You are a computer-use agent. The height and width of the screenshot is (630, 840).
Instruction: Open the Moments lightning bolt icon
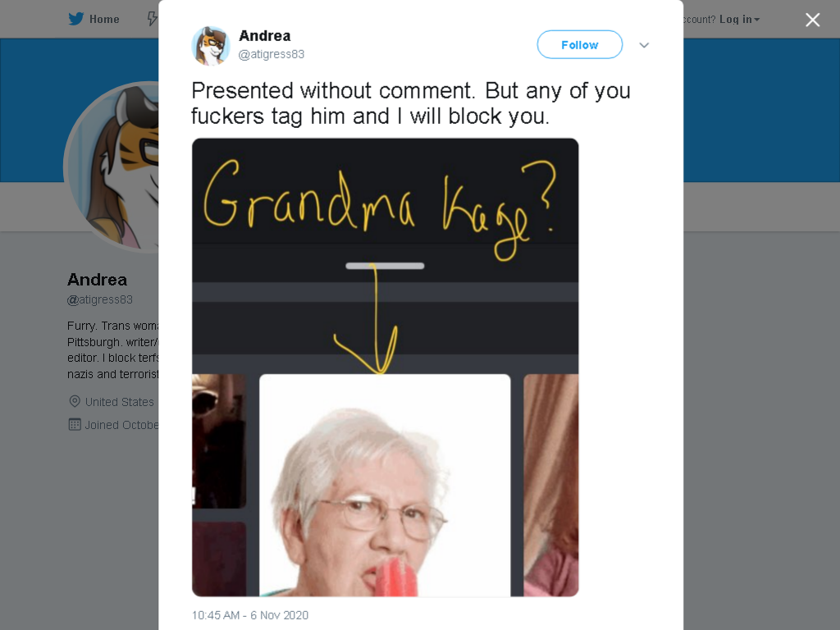tap(153, 19)
